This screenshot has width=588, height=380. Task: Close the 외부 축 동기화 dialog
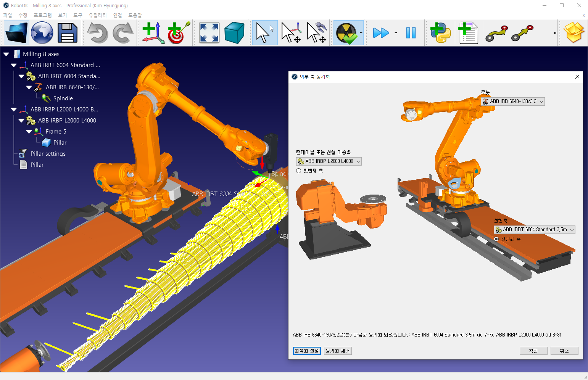pos(577,77)
